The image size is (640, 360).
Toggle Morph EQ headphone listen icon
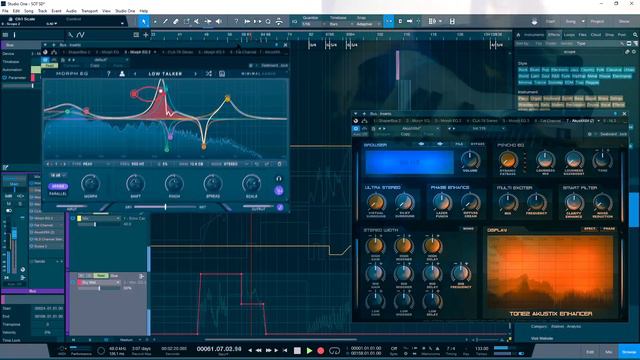tap(279, 178)
